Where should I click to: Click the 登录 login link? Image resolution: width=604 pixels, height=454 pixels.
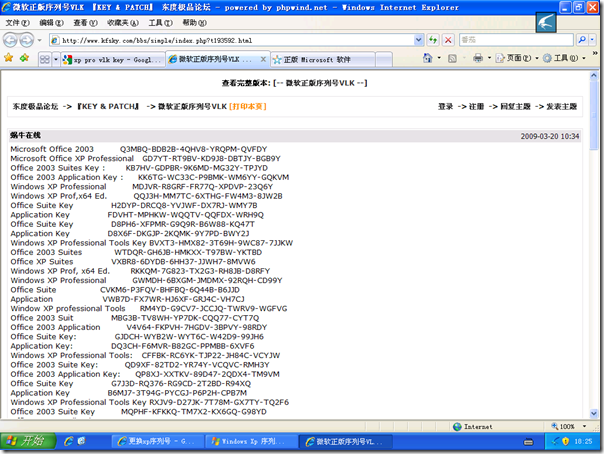445,106
